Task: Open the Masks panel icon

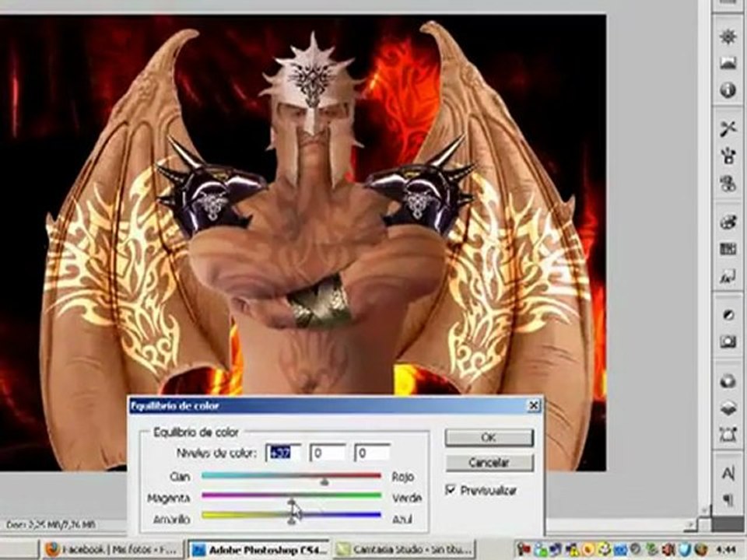Action: click(x=728, y=341)
